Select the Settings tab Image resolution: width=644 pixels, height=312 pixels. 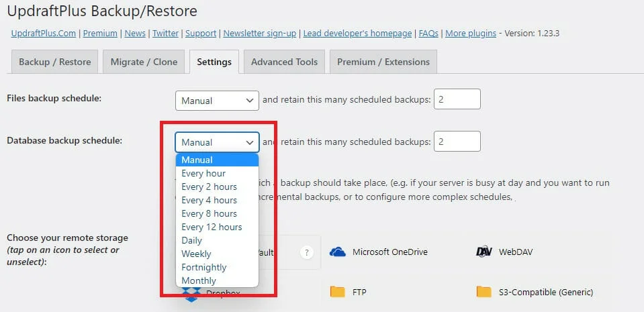coord(214,62)
